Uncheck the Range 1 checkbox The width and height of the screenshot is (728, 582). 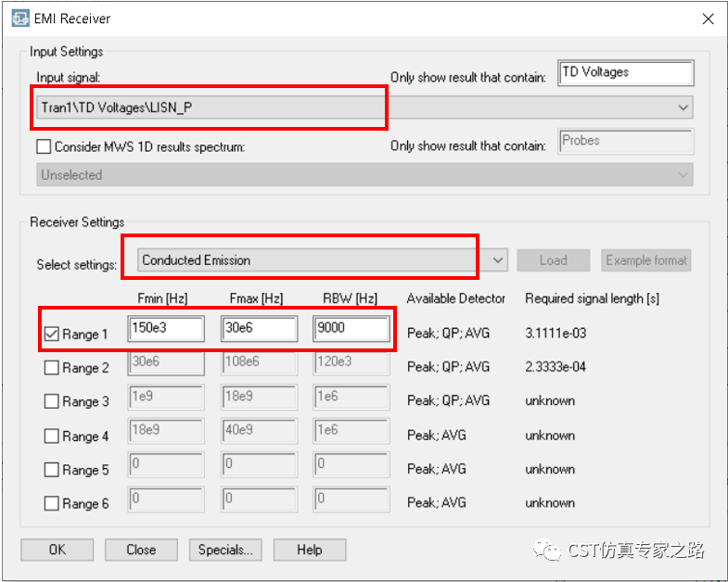coord(52,334)
